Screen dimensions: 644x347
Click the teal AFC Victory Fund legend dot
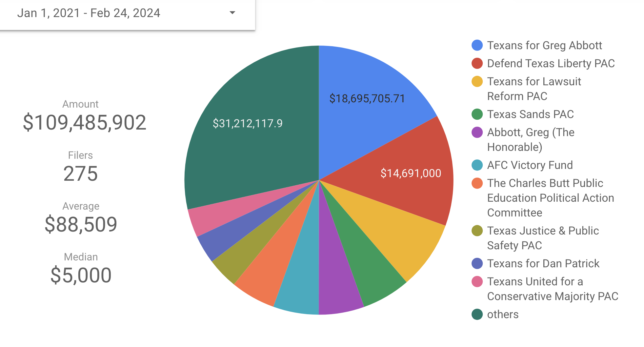point(477,165)
